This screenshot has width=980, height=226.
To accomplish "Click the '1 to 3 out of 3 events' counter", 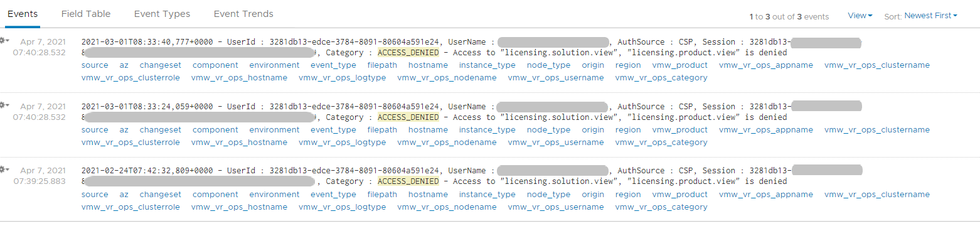I will [789, 16].
